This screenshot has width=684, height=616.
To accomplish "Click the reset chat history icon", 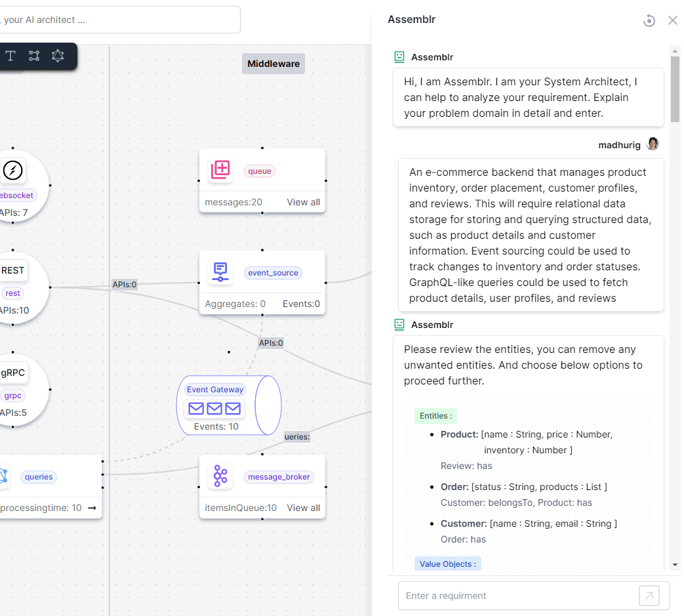I will point(649,20).
